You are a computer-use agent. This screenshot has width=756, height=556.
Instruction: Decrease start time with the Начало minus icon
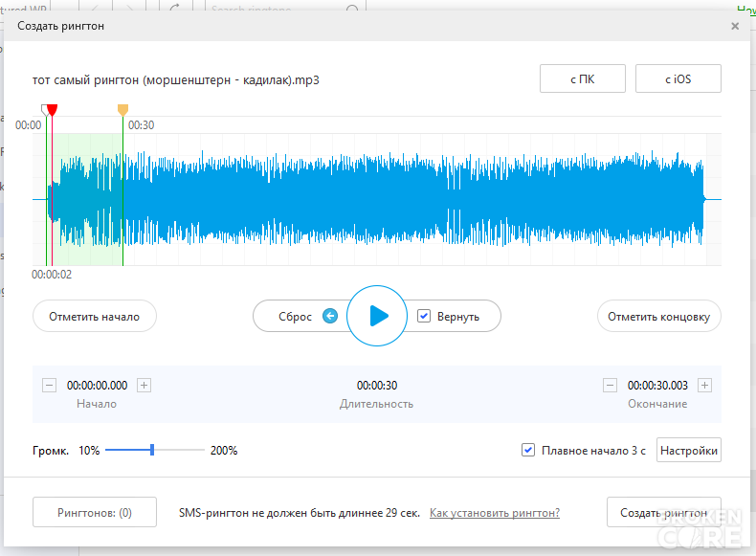click(49, 386)
